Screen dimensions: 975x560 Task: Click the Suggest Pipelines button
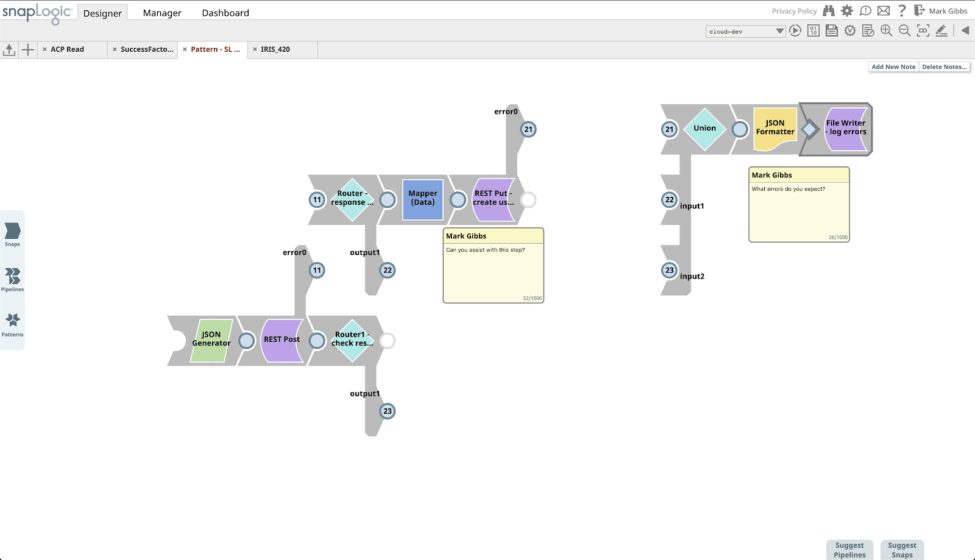[849, 550]
